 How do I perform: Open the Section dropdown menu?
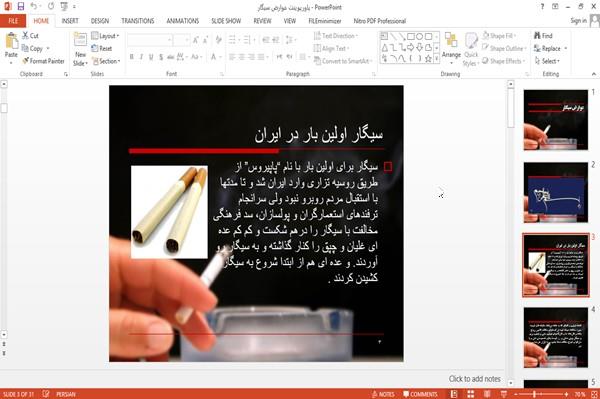[x=106, y=61]
